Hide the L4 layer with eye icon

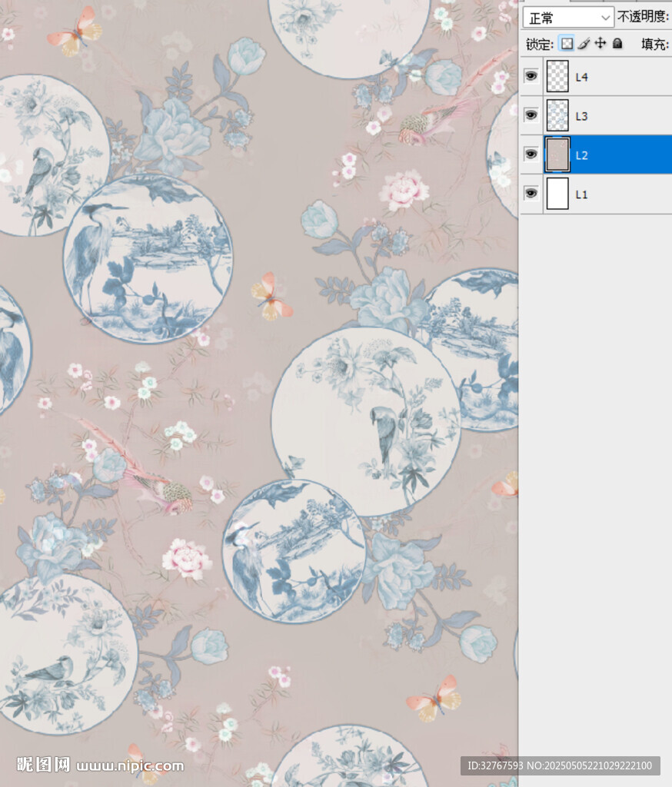coord(531,76)
